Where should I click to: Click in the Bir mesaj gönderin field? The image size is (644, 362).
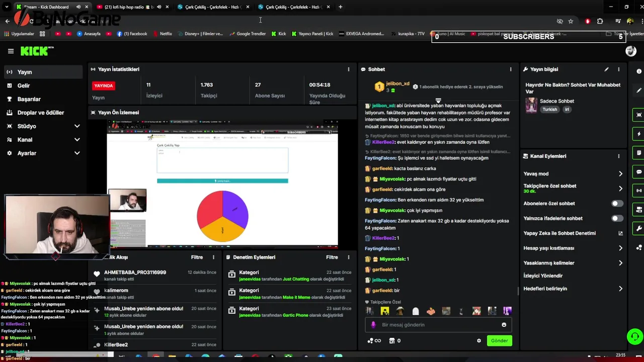438,325
